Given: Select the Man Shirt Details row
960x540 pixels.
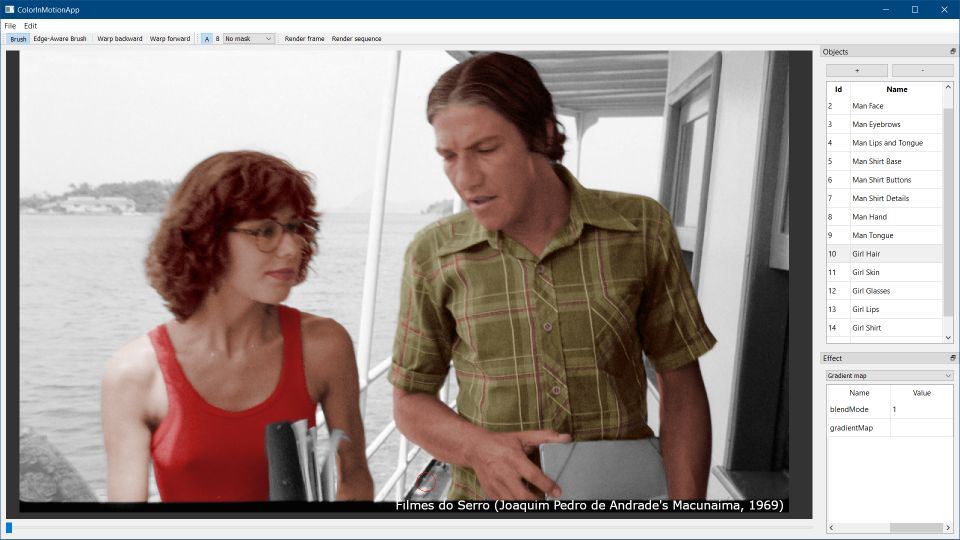Looking at the screenshot, I should click(885, 198).
